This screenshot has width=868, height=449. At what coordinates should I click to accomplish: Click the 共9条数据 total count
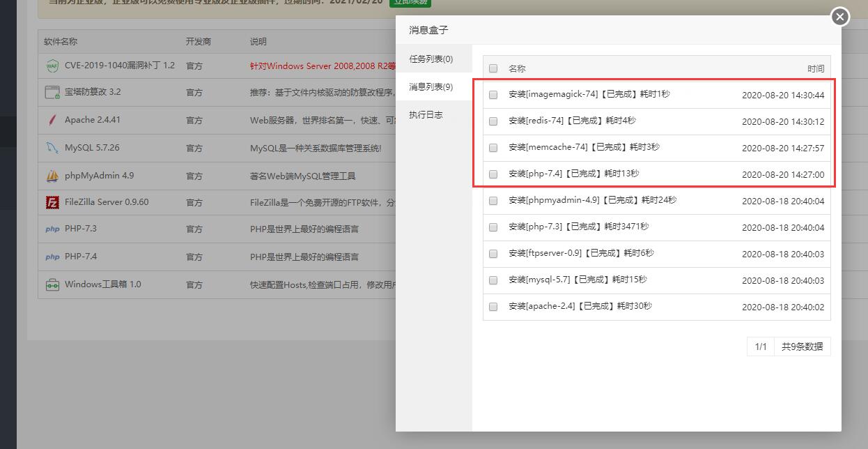coord(802,347)
